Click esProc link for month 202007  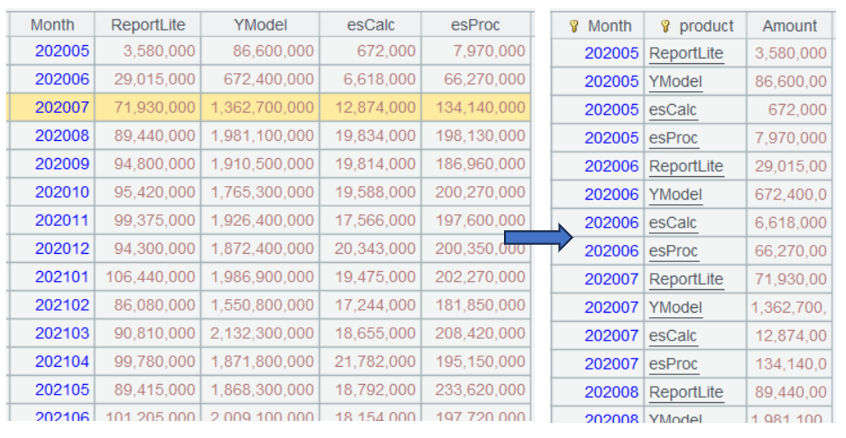click(673, 363)
